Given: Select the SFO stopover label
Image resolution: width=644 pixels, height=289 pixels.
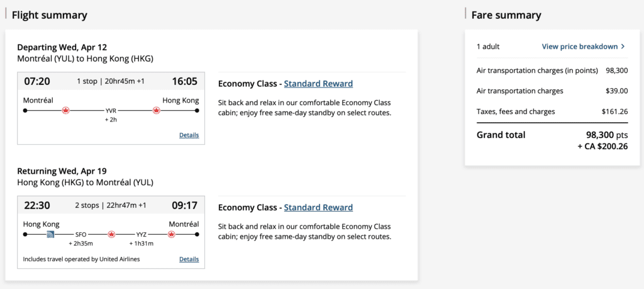Looking at the screenshot, I should [x=80, y=234].
